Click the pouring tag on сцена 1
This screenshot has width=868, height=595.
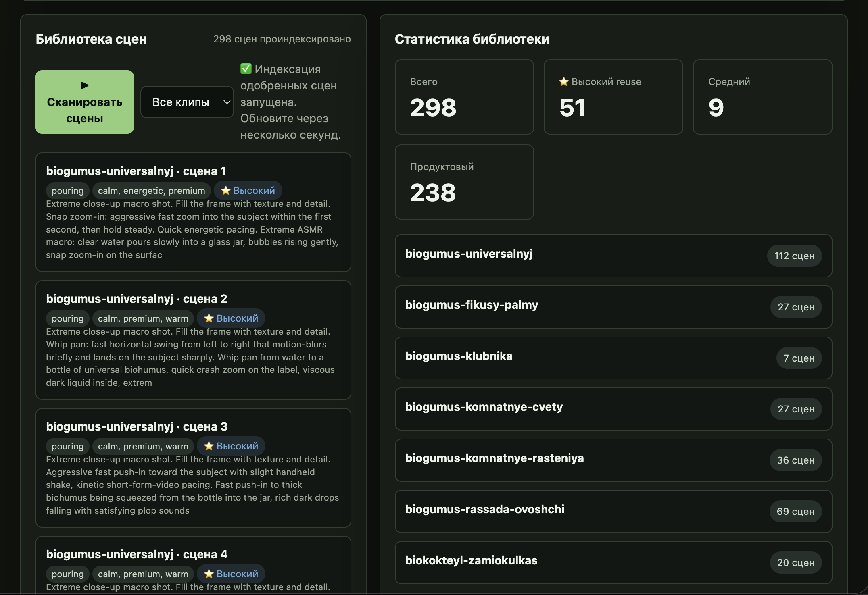68,191
